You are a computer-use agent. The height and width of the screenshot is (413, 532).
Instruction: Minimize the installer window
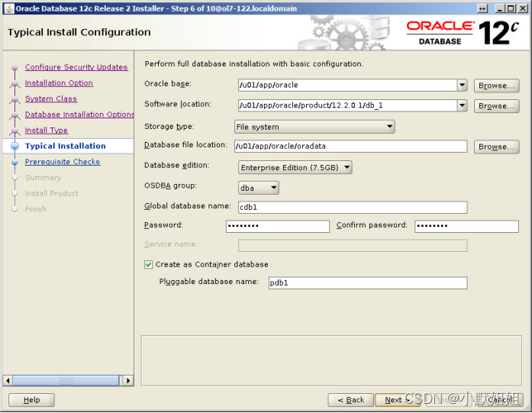point(500,8)
